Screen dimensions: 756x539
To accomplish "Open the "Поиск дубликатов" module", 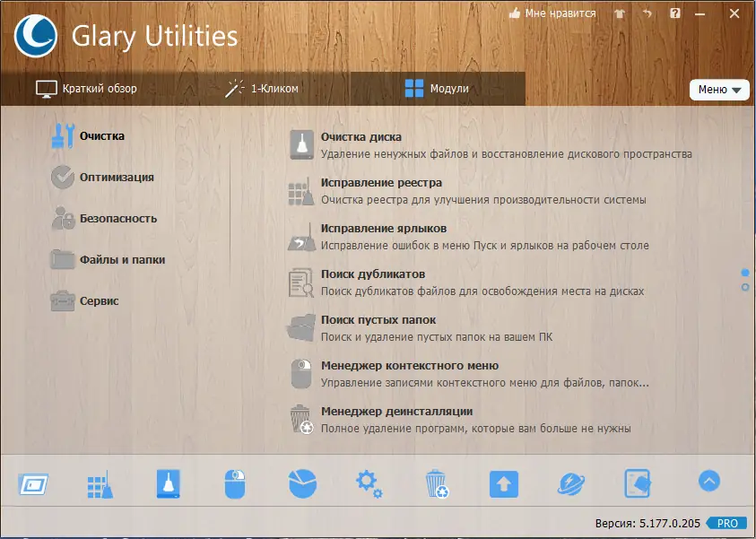I will pos(466,283).
